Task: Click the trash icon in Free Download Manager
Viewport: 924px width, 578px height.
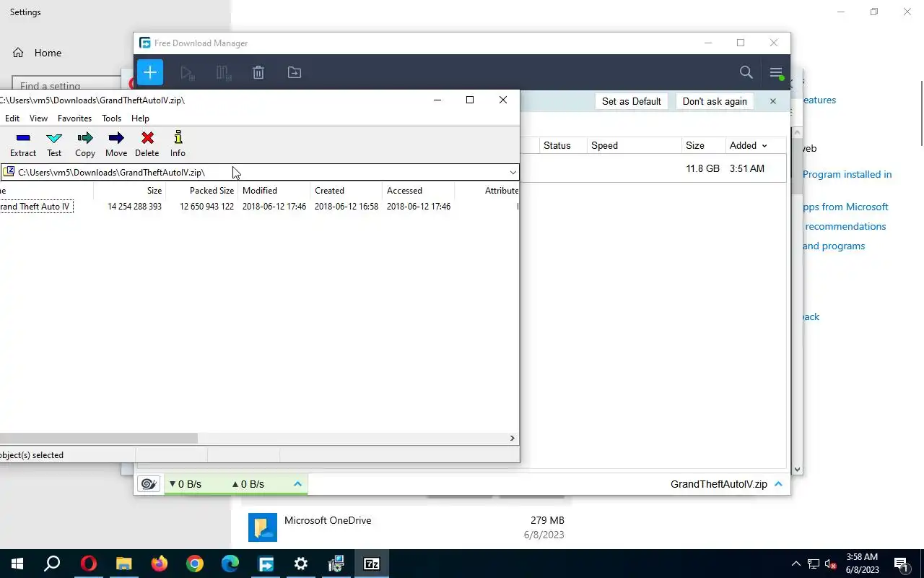Action: [x=258, y=72]
